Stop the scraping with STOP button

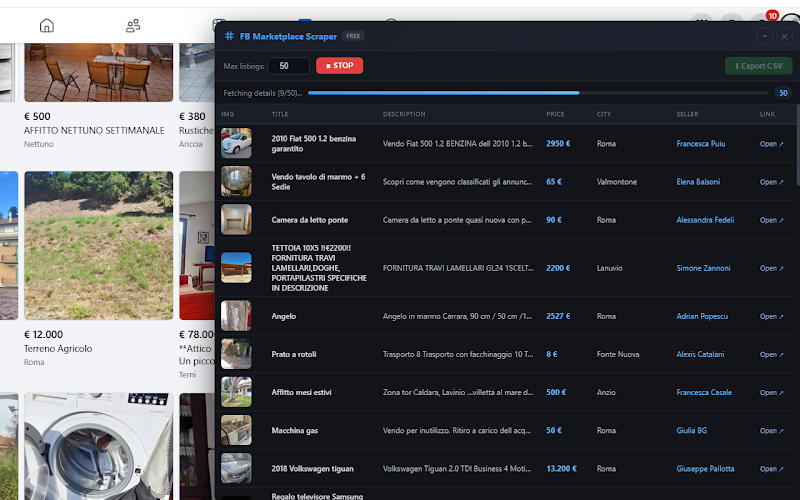339,65
